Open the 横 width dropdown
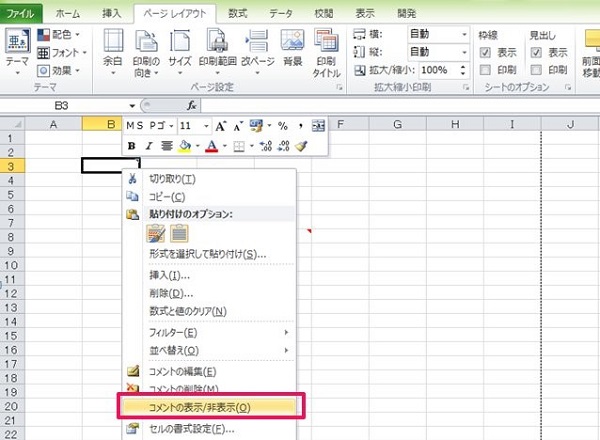 coord(464,34)
